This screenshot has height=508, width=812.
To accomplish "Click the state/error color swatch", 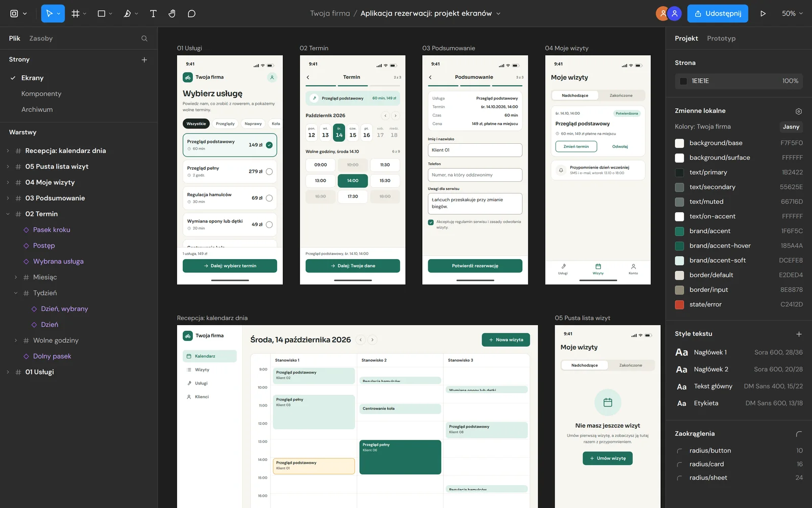I will (x=680, y=305).
